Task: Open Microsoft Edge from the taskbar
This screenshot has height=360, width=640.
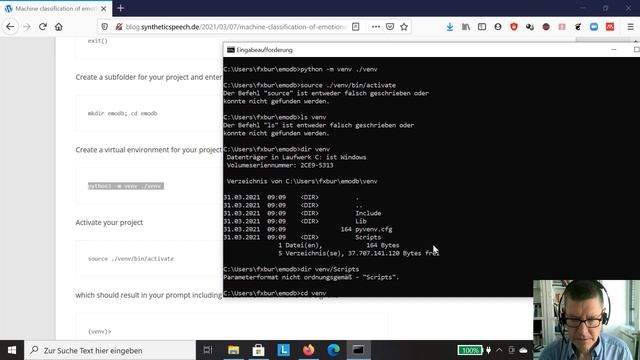Action: tap(333, 350)
